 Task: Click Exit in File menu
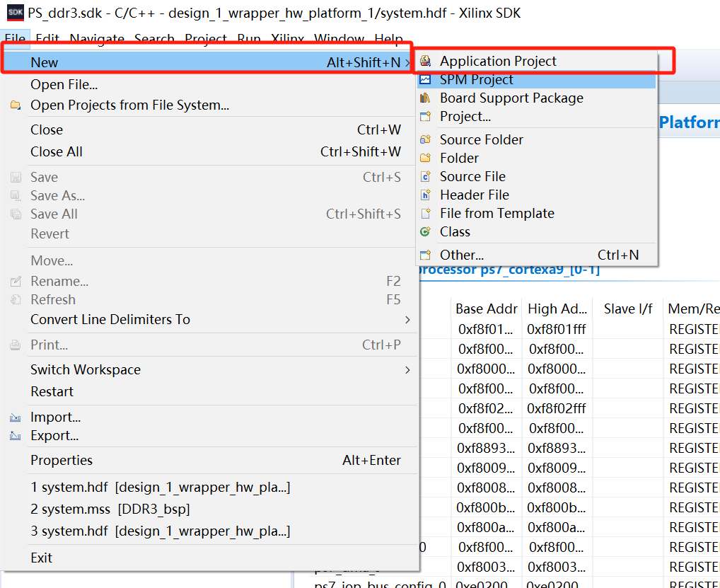point(210,558)
